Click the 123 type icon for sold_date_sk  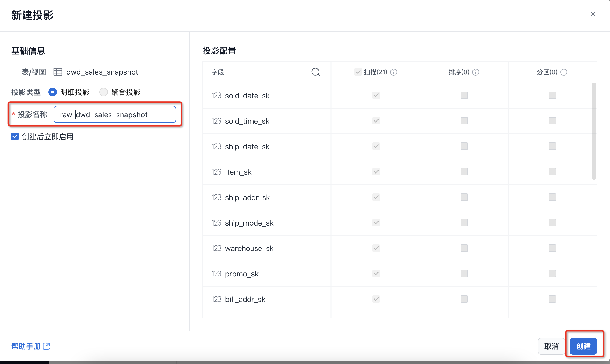[216, 96]
